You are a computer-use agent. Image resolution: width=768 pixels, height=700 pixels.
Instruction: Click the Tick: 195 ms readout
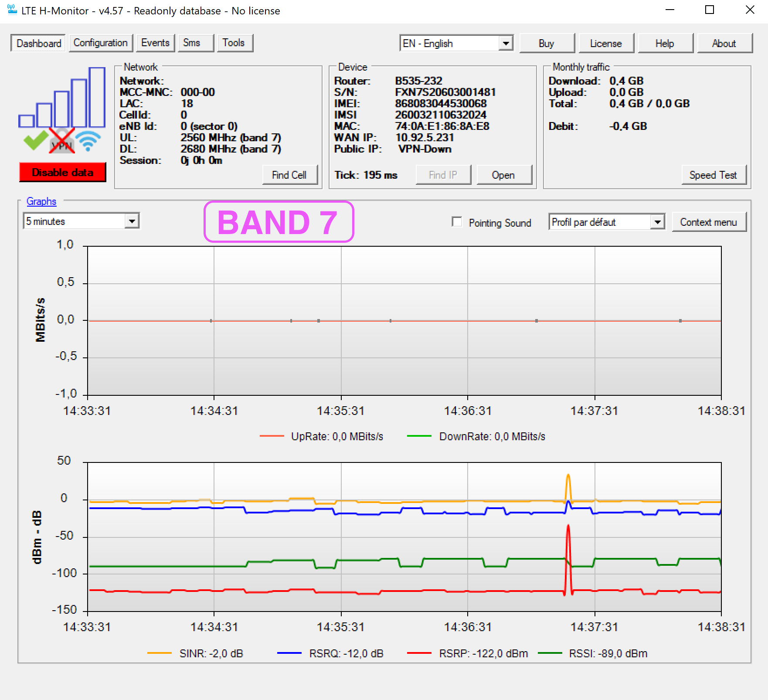point(366,175)
